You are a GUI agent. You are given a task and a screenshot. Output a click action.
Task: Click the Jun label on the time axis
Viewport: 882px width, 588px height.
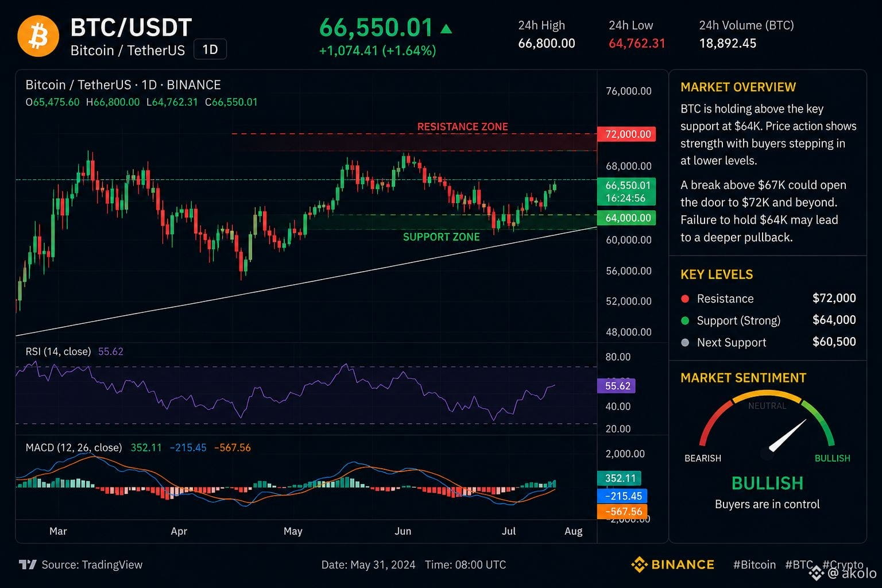(x=403, y=531)
